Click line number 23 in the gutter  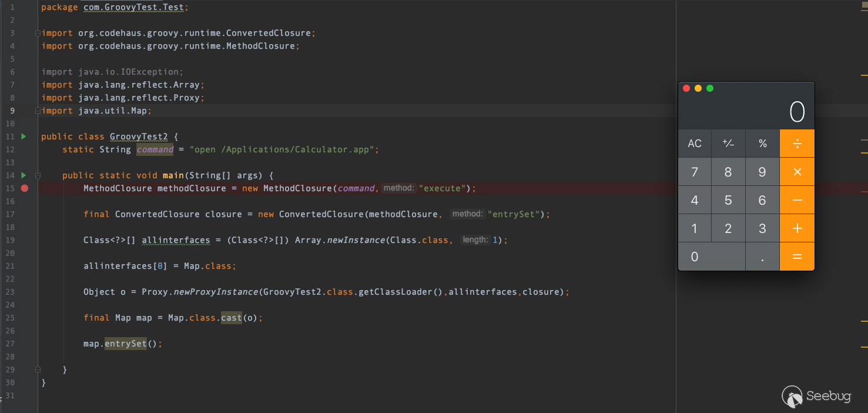[x=10, y=292]
